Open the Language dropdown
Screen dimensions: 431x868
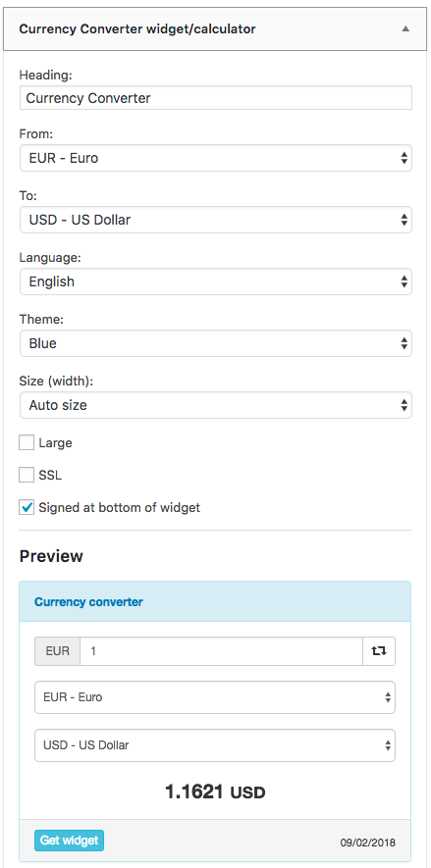click(216, 281)
